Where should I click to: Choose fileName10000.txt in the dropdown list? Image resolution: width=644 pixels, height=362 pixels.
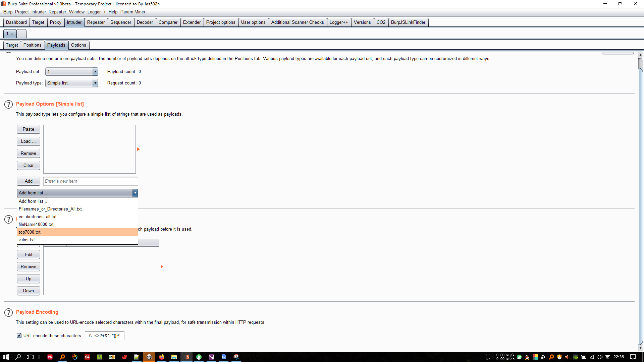coord(36,224)
